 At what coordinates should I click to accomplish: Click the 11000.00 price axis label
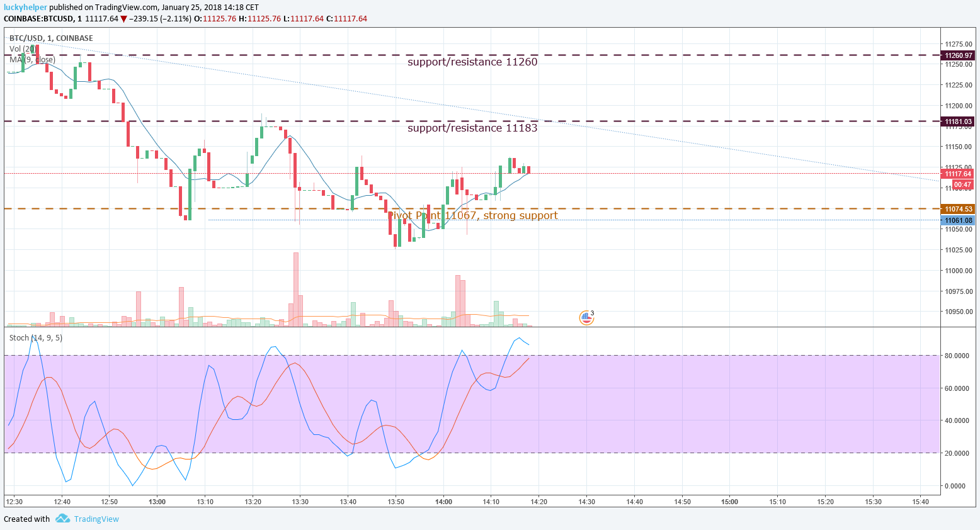[959, 271]
